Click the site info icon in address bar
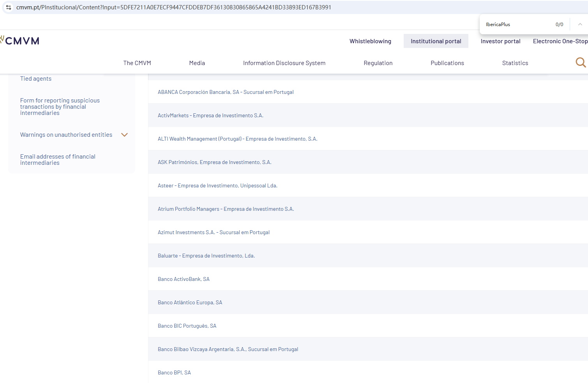The width and height of the screenshot is (588, 383). click(x=9, y=7)
